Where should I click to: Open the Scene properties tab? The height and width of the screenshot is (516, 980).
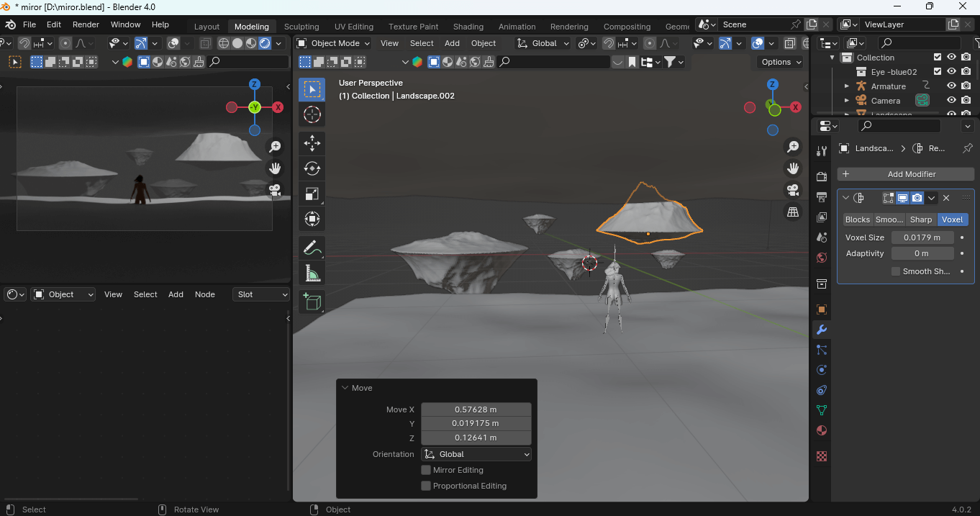tap(822, 237)
